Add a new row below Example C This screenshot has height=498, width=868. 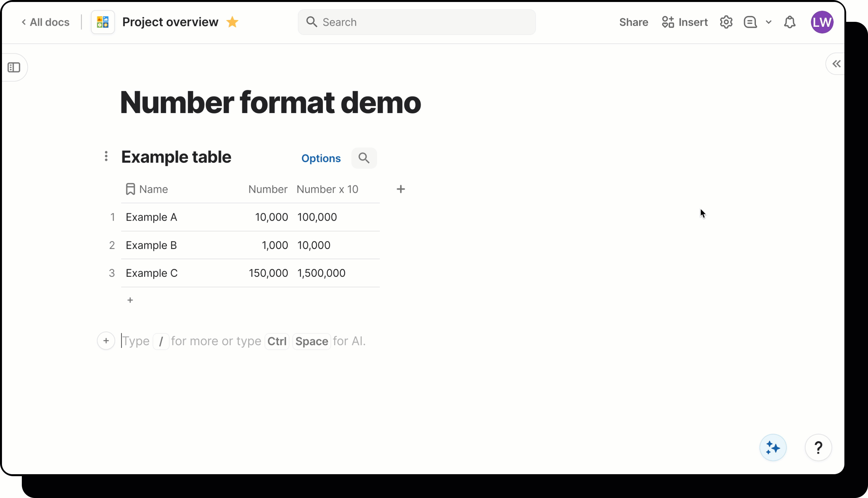(x=130, y=300)
